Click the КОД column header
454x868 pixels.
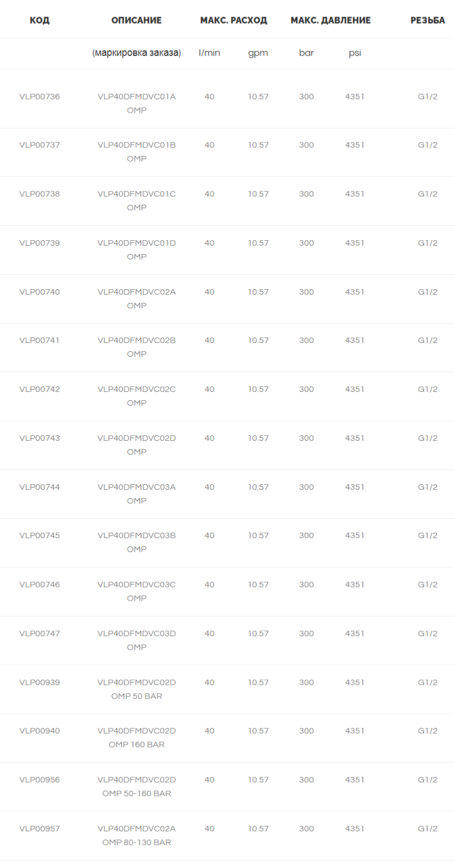tap(40, 20)
